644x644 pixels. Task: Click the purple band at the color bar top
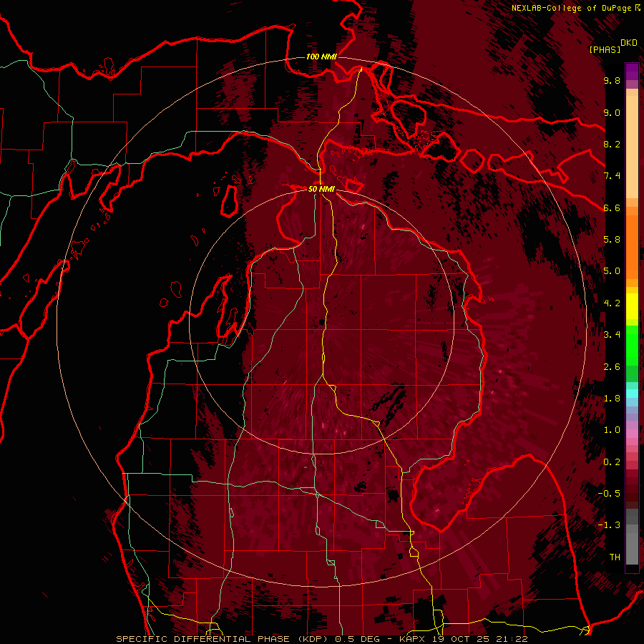click(x=632, y=72)
